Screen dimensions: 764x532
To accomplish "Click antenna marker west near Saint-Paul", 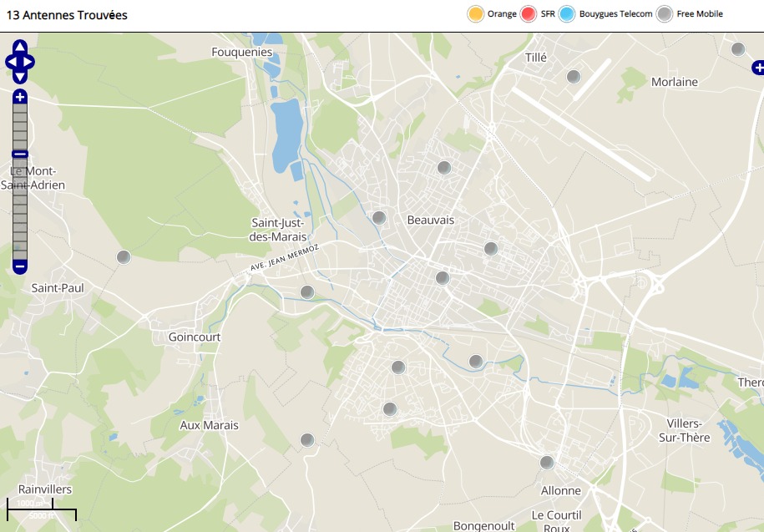I will click(x=124, y=257).
